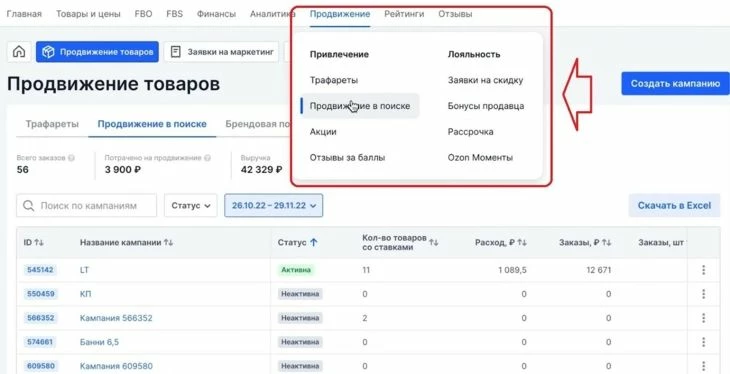Open three-dot menu for campaign КП
Screen dimensions: 730x374
tap(703, 294)
